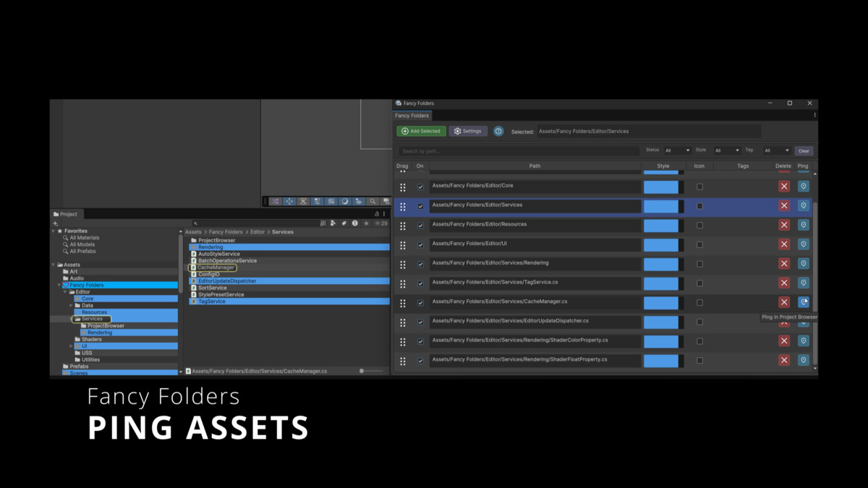Select SortService script in Services
868x488 pixels.
click(x=213, y=288)
